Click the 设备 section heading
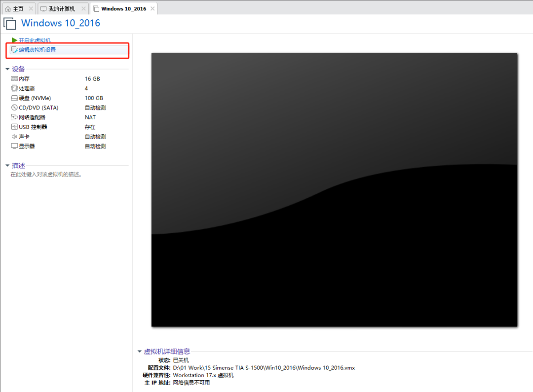 18,69
